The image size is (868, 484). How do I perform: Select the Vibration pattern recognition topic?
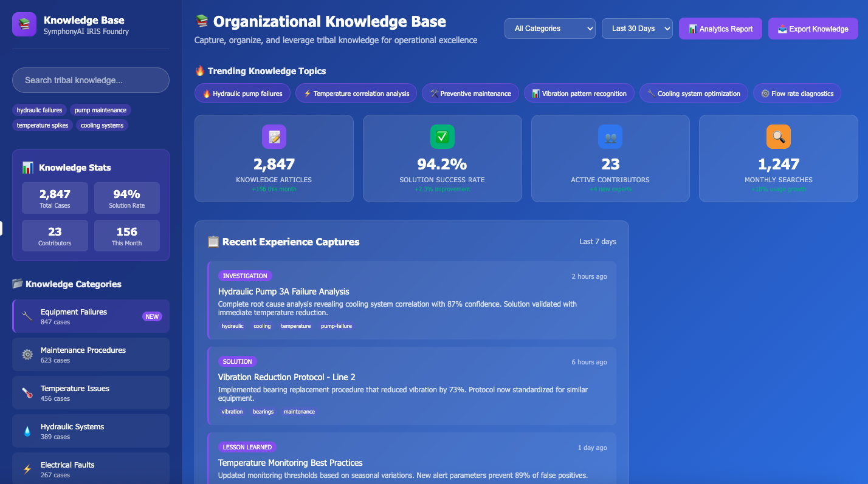point(579,94)
